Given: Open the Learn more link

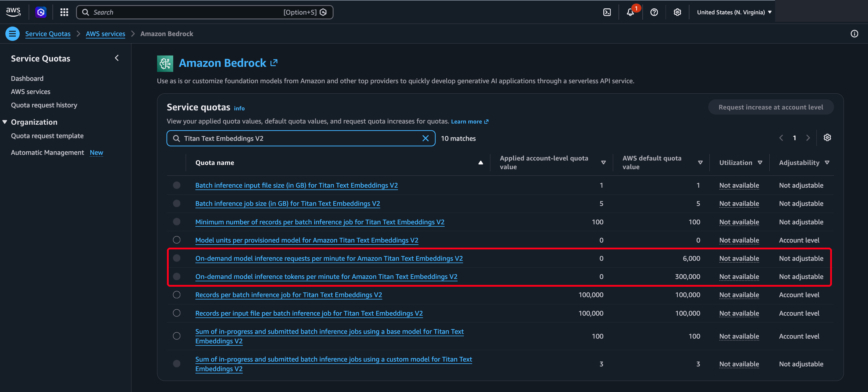Looking at the screenshot, I should click(469, 121).
